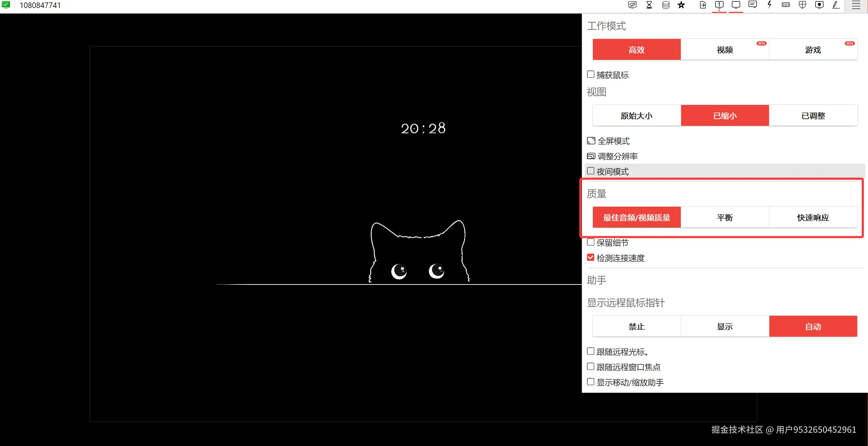Open the display settings monitor dropdown
Viewport: 868px width, 446px height.
point(736,5)
